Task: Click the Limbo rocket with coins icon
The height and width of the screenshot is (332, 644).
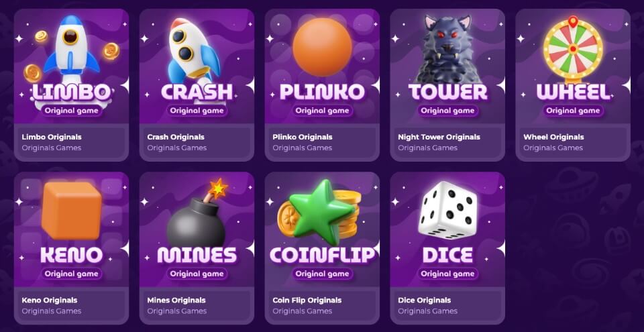Action: [x=72, y=47]
